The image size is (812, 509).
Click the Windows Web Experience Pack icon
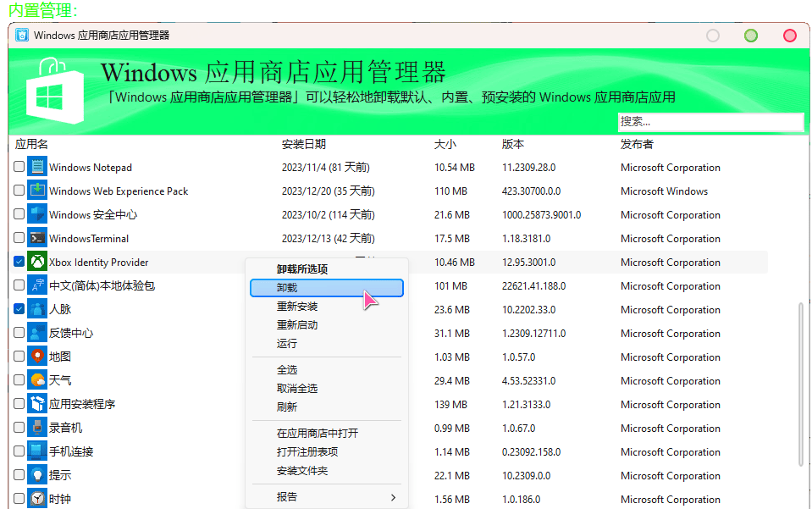pyautogui.click(x=37, y=191)
